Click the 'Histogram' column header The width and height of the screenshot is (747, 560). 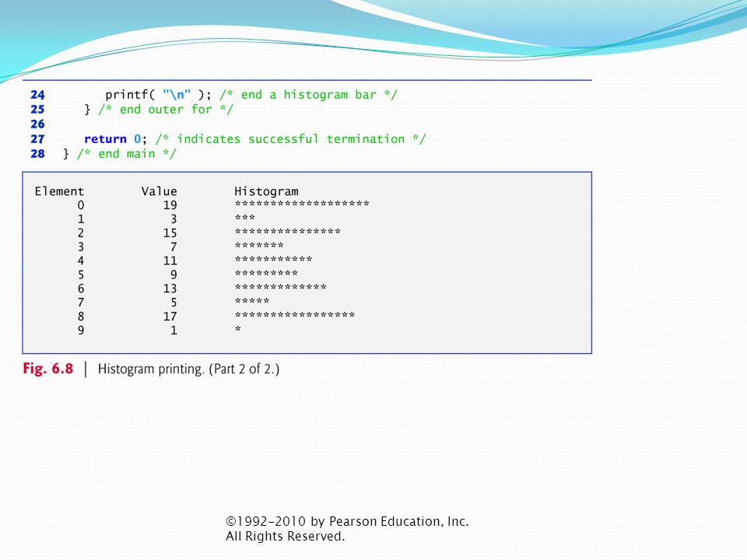click(x=266, y=191)
